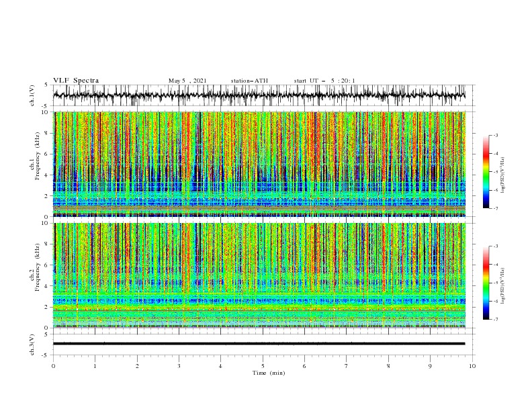Click inside the ch.2 spectrogram panel

(259, 275)
